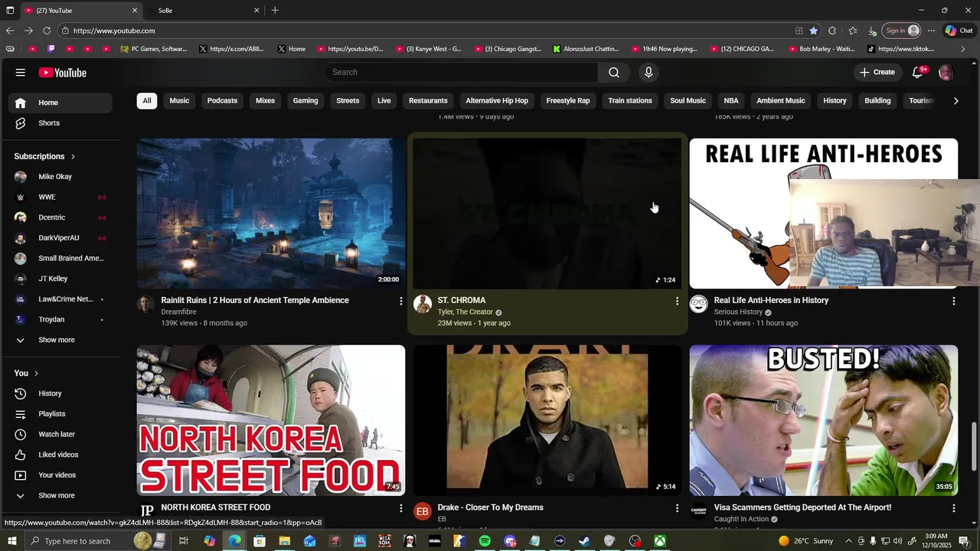Open options for Visa Scammers video

point(953,508)
